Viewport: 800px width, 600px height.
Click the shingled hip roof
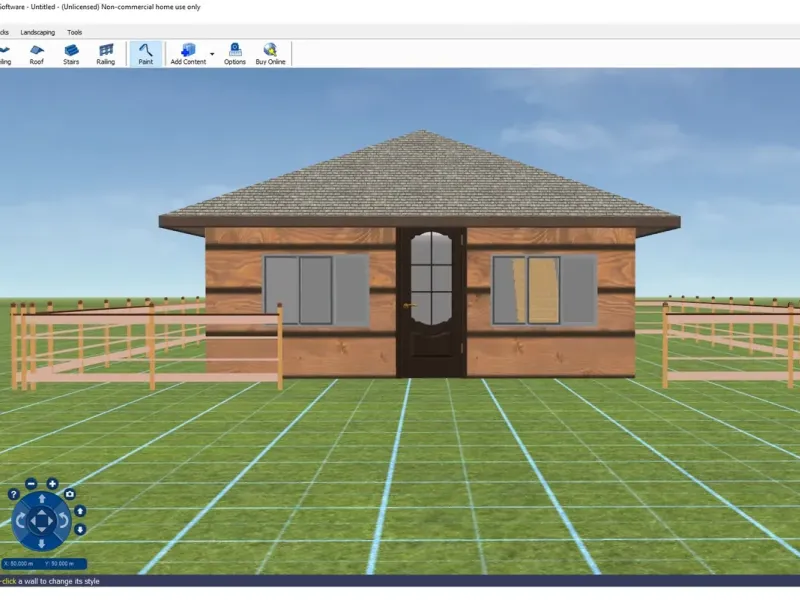pos(420,179)
